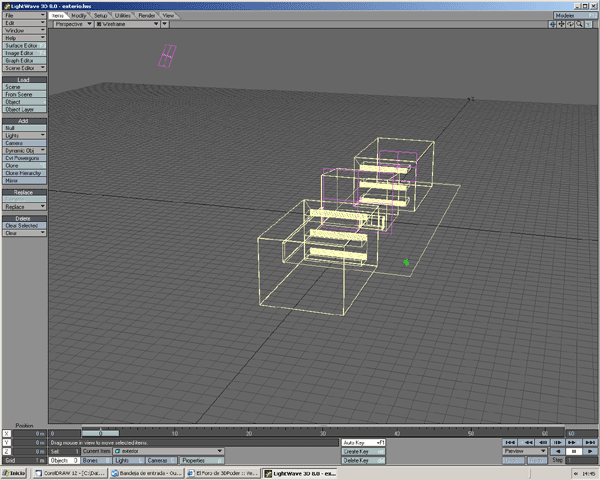600x480 pixels.
Task: Switch to the Render tab
Action: [x=147, y=16]
